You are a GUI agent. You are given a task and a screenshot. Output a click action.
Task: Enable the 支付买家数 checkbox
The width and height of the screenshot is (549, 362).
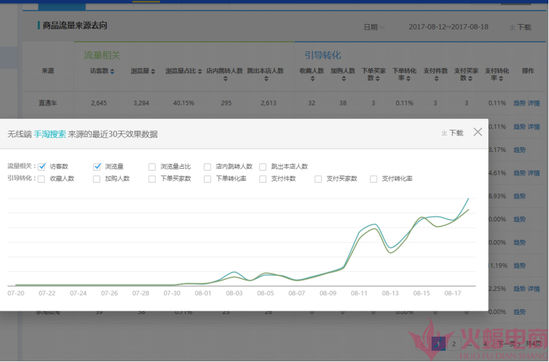[318, 179]
